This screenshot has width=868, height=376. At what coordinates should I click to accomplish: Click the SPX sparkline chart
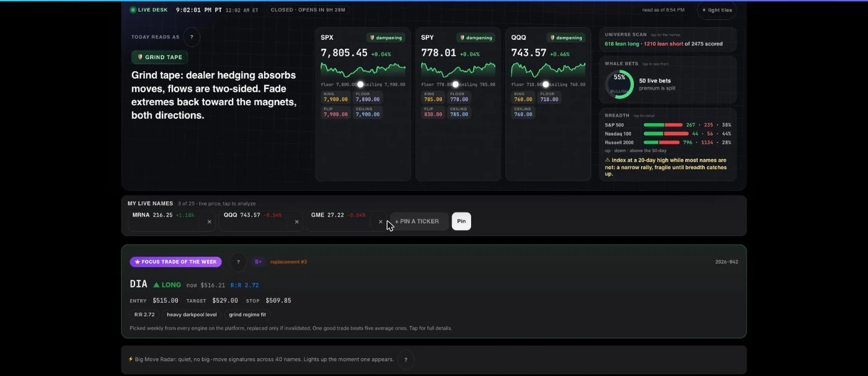coord(363,69)
